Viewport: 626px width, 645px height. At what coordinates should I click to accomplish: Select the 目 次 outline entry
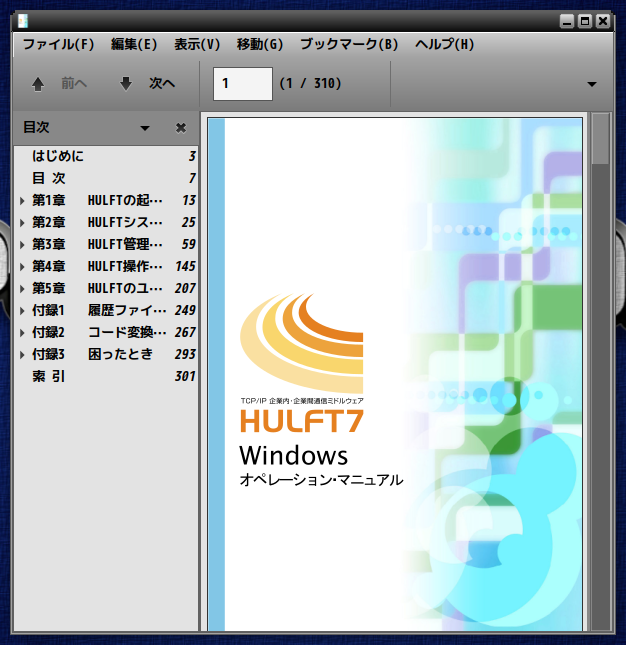tap(106, 178)
